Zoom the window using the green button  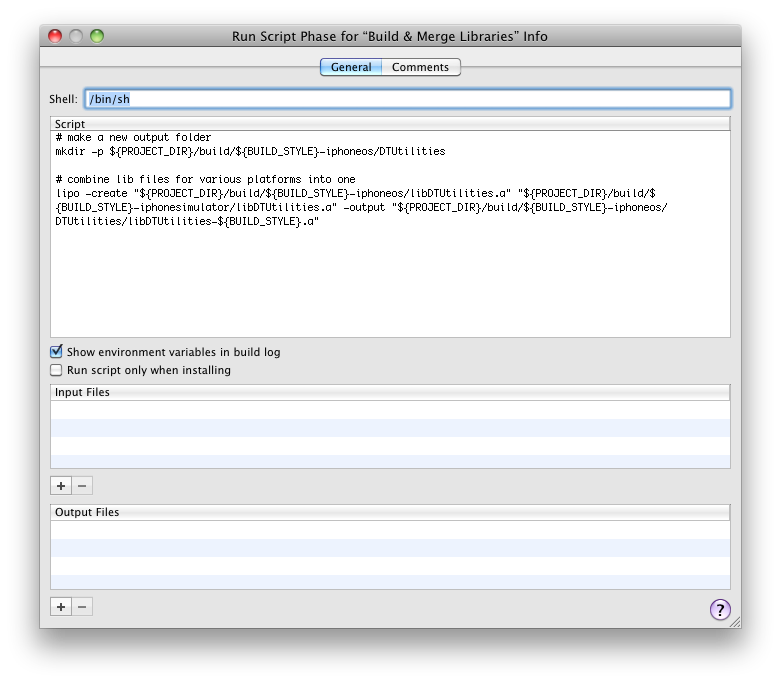tap(97, 36)
